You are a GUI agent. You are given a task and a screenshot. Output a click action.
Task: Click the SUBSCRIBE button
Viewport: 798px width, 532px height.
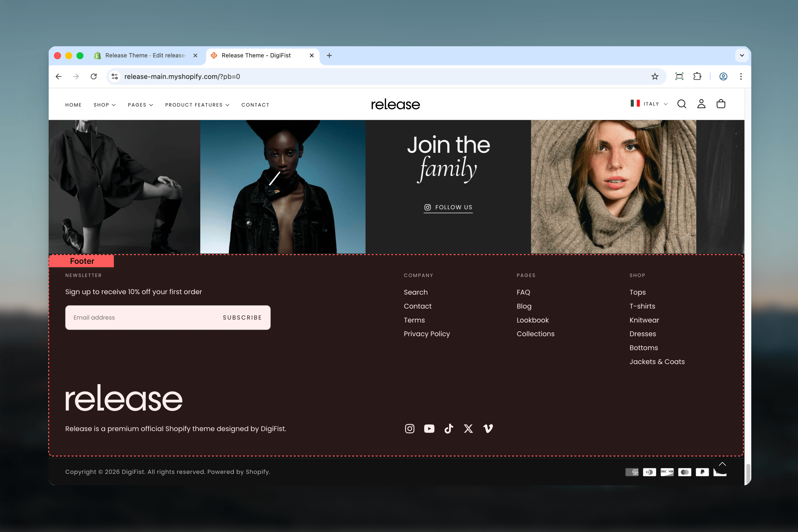coord(242,318)
